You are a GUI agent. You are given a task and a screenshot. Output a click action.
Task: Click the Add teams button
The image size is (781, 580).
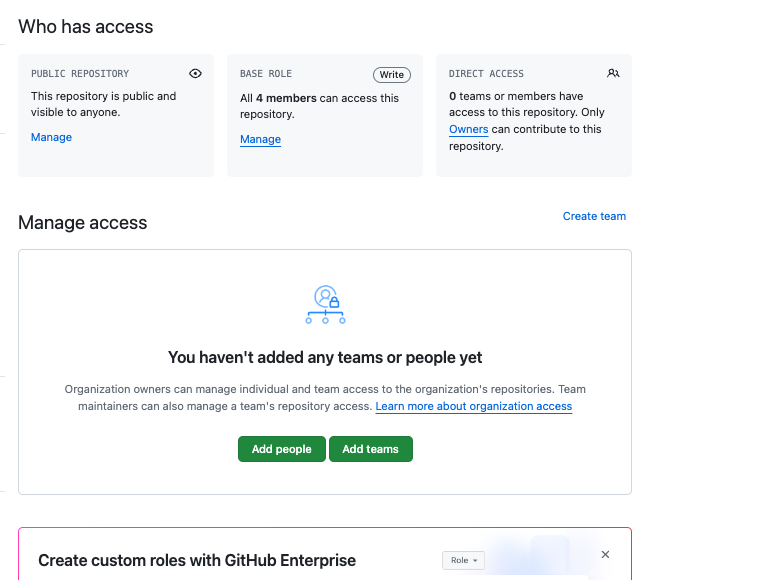pos(371,449)
